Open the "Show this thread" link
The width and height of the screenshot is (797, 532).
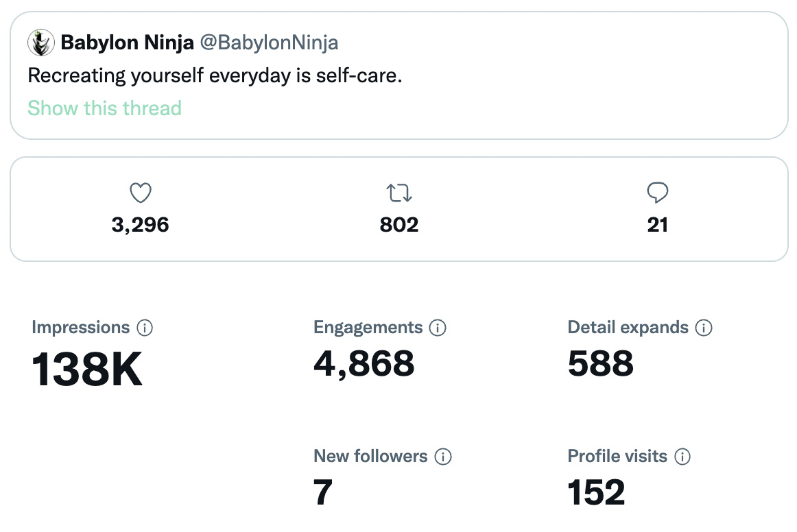tap(104, 108)
